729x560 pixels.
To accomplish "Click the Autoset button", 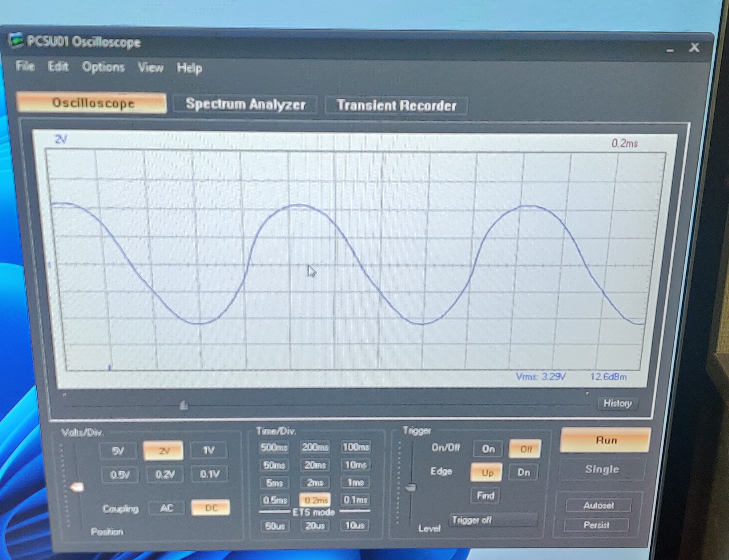I will pos(598,505).
